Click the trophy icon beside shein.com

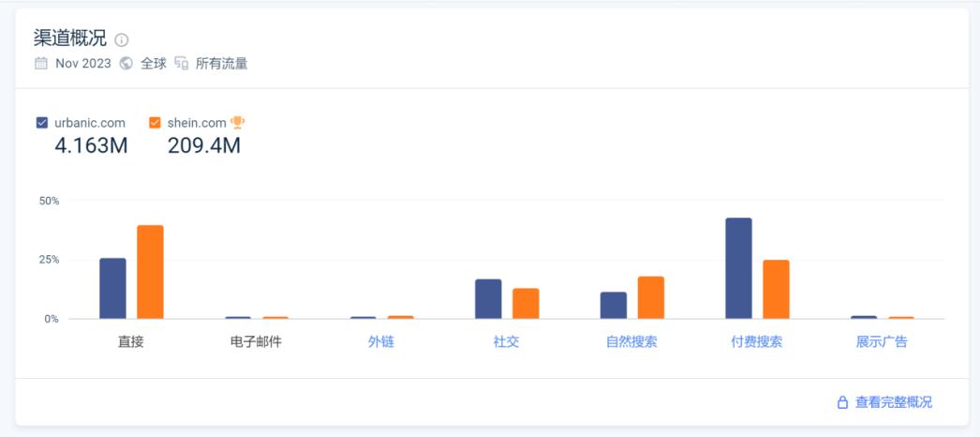point(237,123)
